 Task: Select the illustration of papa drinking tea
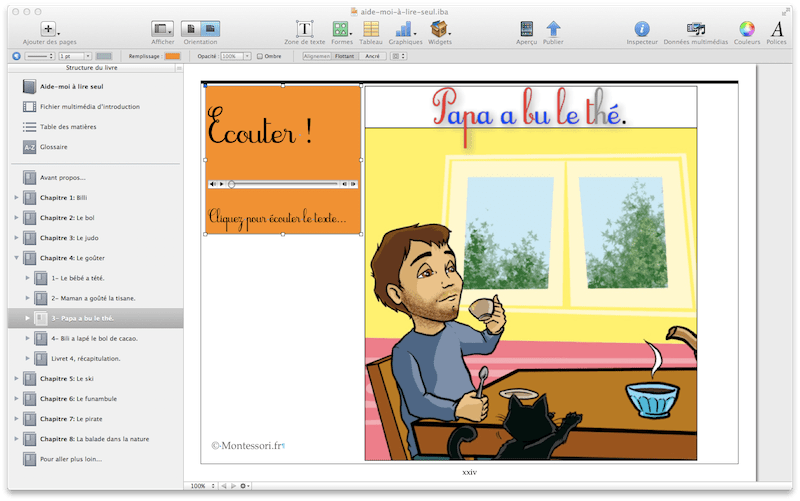coord(531,294)
